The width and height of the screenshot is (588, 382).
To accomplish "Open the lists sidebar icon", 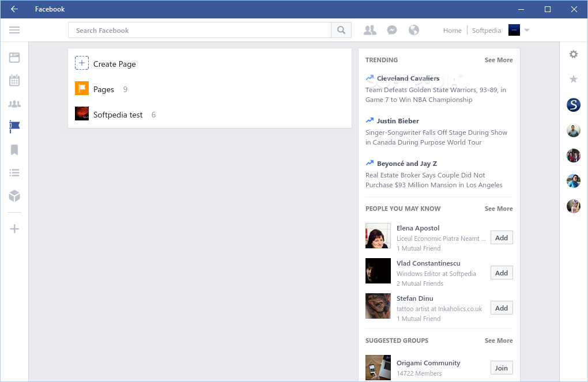I will (14, 173).
